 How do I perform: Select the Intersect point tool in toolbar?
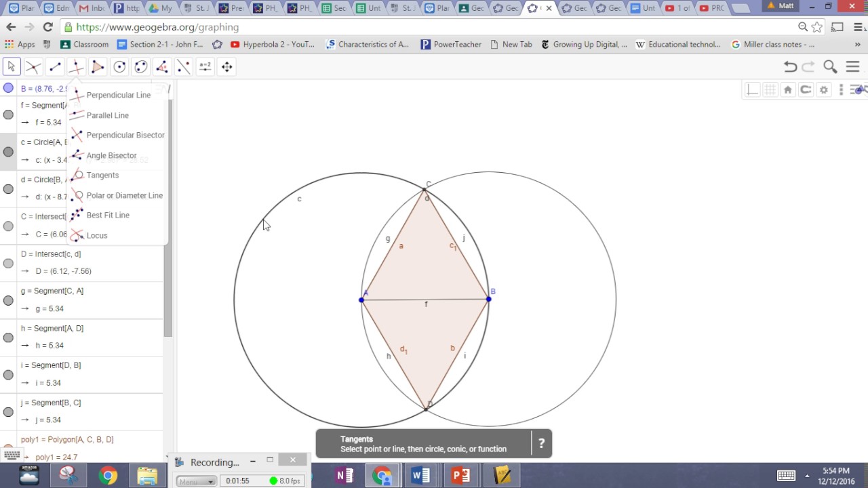tap(33, 66)
